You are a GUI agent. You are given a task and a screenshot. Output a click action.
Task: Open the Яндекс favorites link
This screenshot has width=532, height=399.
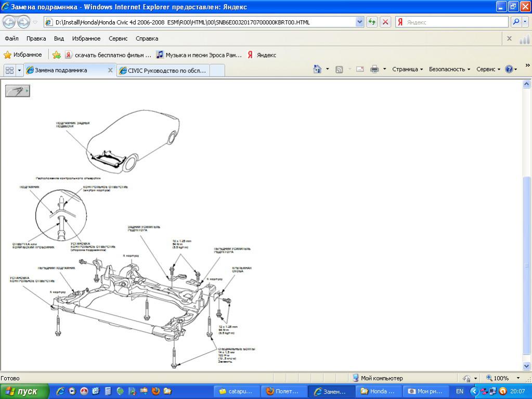[262, 55]
